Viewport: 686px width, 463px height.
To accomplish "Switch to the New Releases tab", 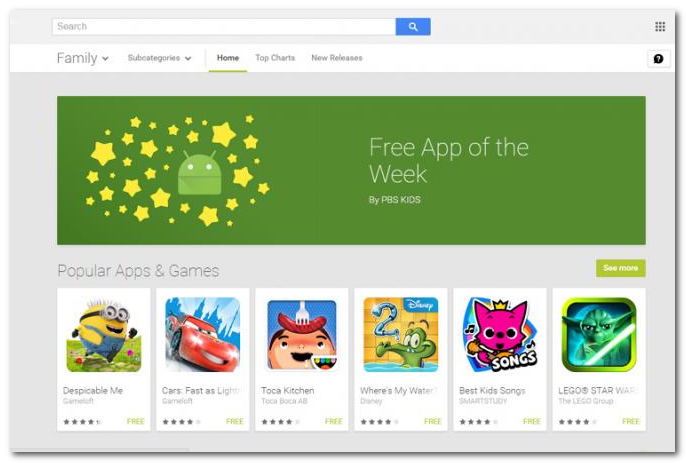I will (337, 58).
